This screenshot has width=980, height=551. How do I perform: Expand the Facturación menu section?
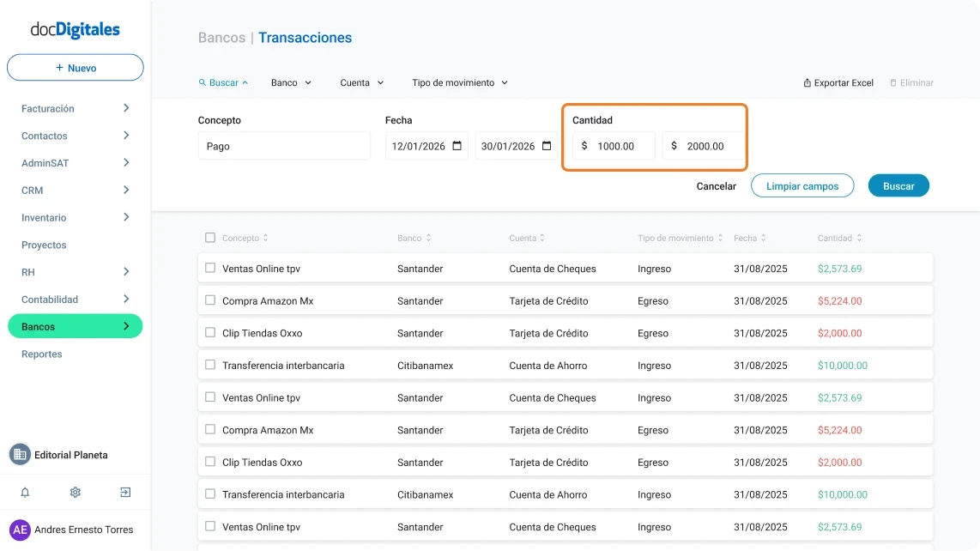tap(75, 108)
